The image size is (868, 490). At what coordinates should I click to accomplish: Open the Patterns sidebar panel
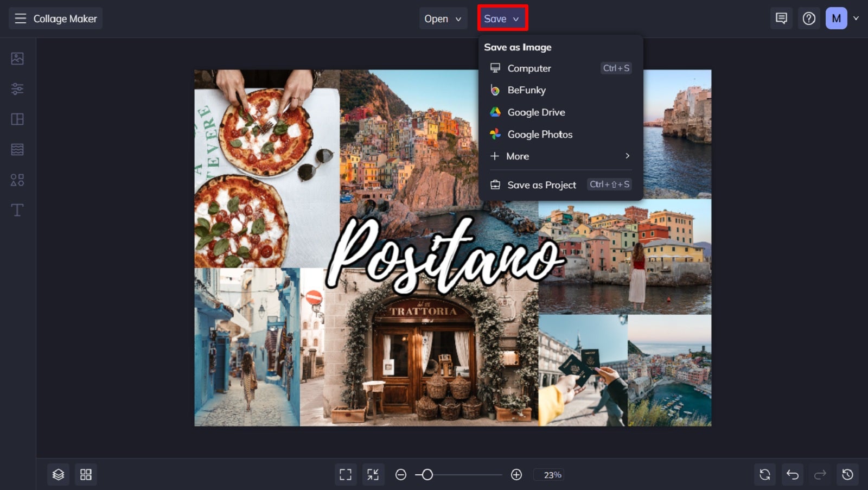(x=17, y=149)
